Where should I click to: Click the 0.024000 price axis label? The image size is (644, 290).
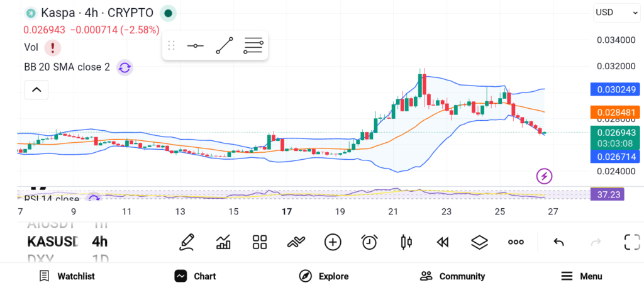tap(616, 171)
